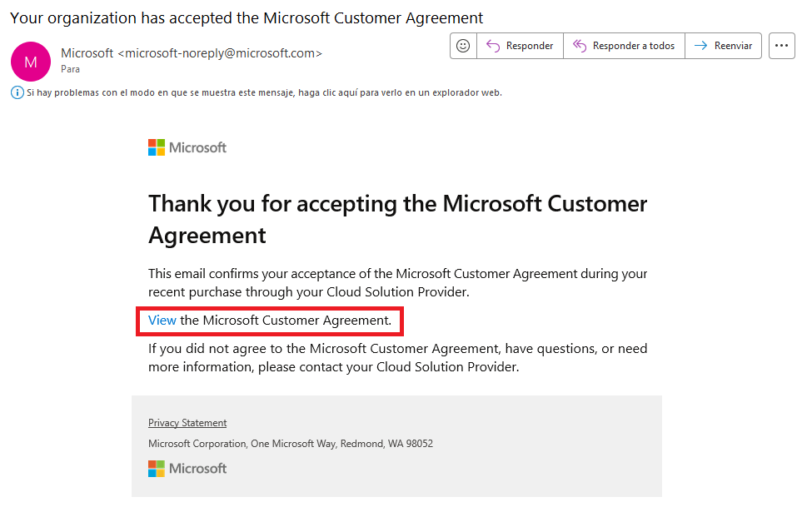Image resolution: width=807 pixels, height=532 pixels.
Task: Click the info icon in the notice bar
Action: (x=17, y=92)
